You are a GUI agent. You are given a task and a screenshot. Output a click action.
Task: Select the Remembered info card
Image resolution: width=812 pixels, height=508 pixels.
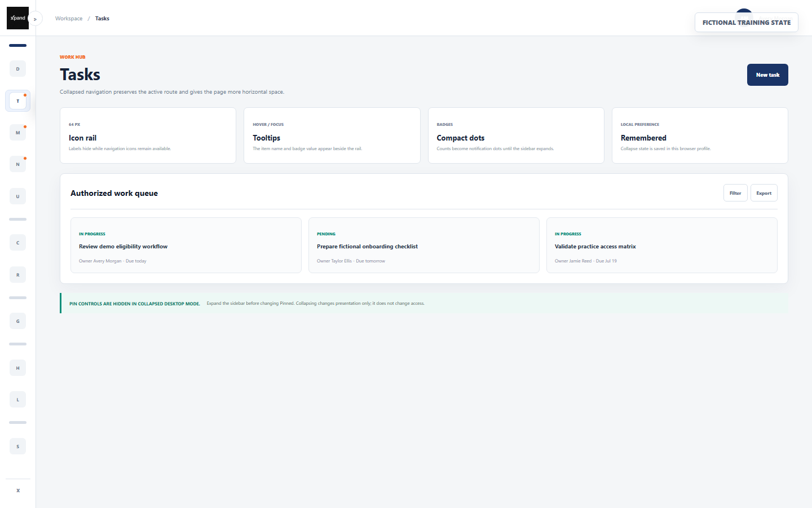700,135
